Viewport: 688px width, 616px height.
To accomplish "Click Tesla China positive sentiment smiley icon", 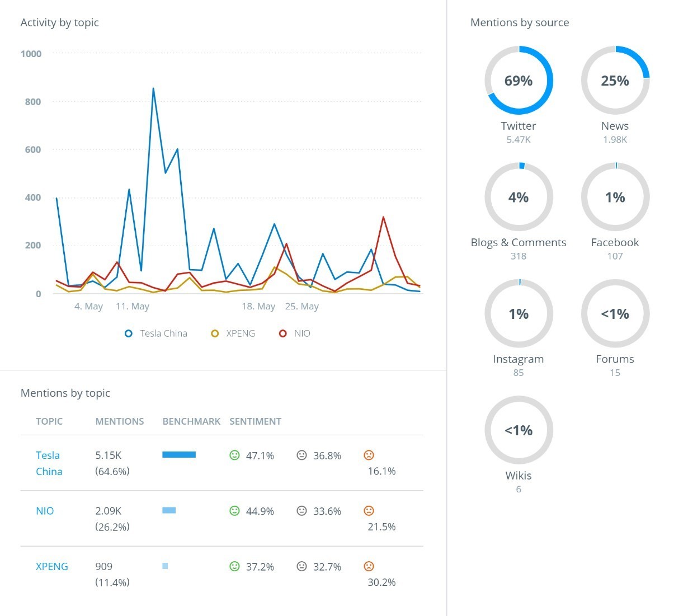I will (x=235, y=455).
